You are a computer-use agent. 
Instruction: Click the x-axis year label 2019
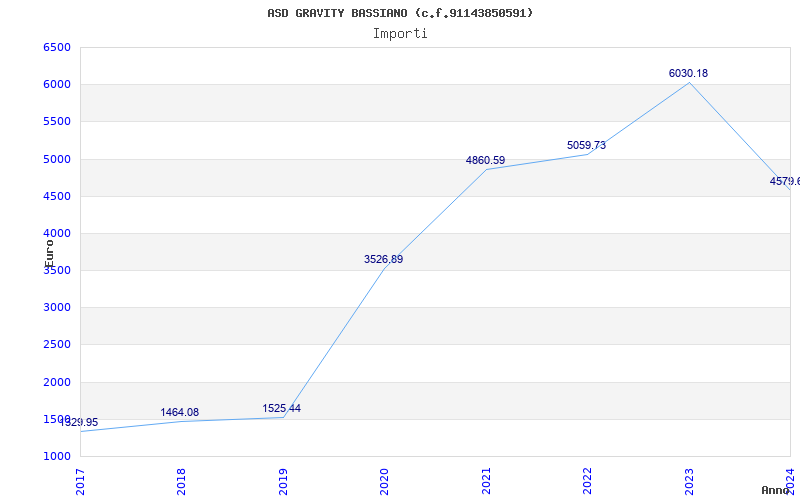(283, 481)
